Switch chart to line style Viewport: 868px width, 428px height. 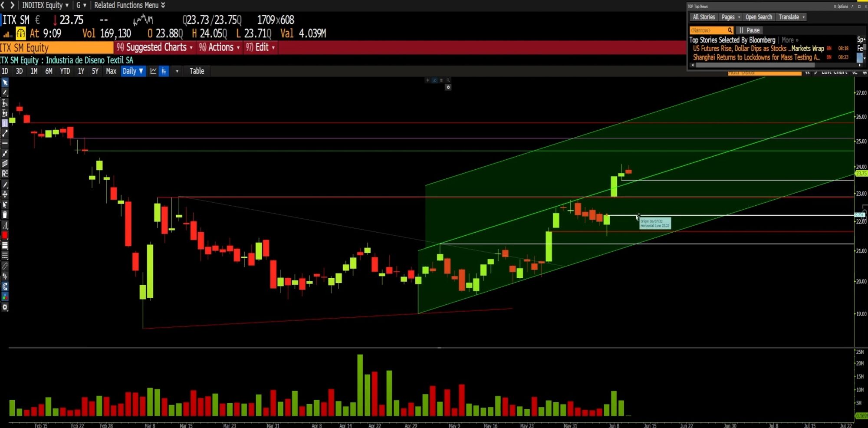153,71
